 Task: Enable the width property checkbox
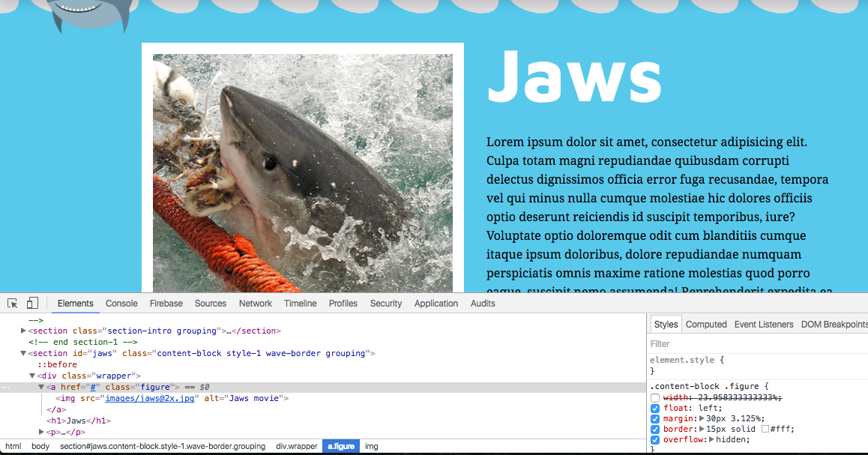pos(655,397)
